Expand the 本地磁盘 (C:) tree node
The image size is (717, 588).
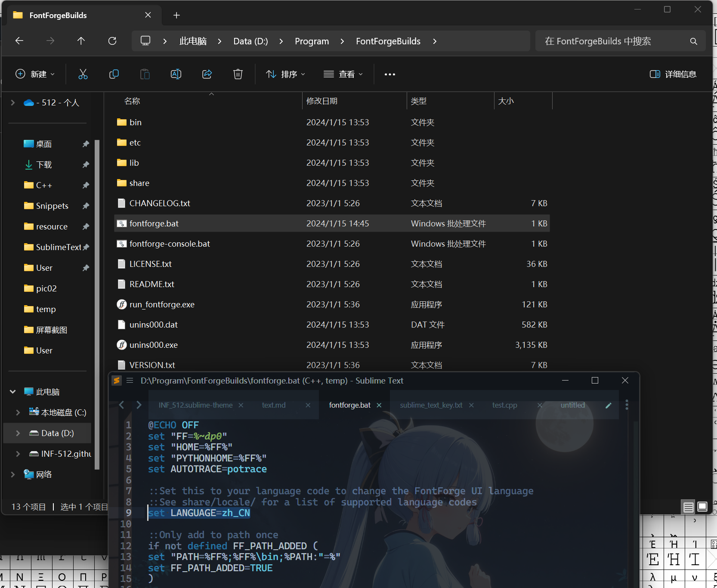coord(18,412)
